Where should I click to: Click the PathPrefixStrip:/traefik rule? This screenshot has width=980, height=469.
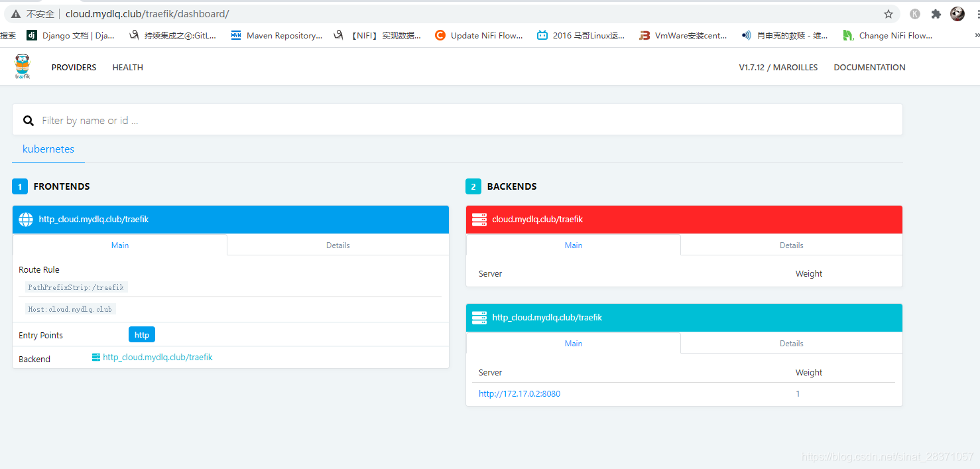(76, 287)
